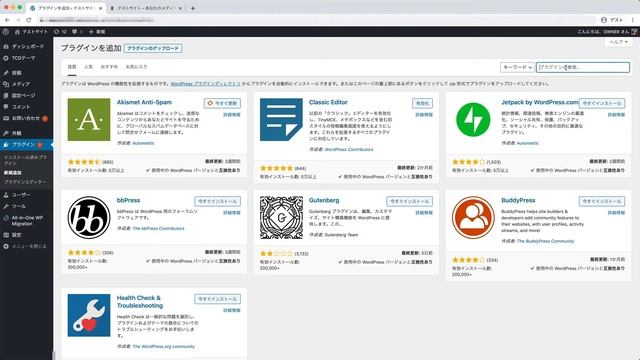Install Health Check & Troubleshooting now
Screen dimensions: 640x360
pyautogui.click(x=218, y=299)
